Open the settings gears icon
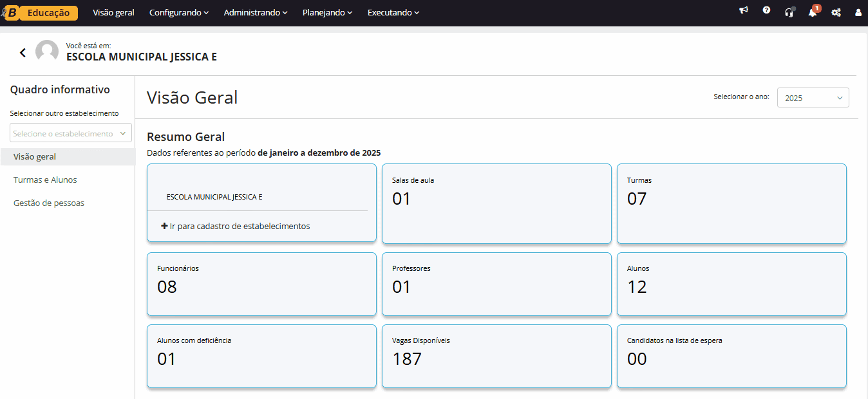The image size is (868, 399). tap(836, 12)
